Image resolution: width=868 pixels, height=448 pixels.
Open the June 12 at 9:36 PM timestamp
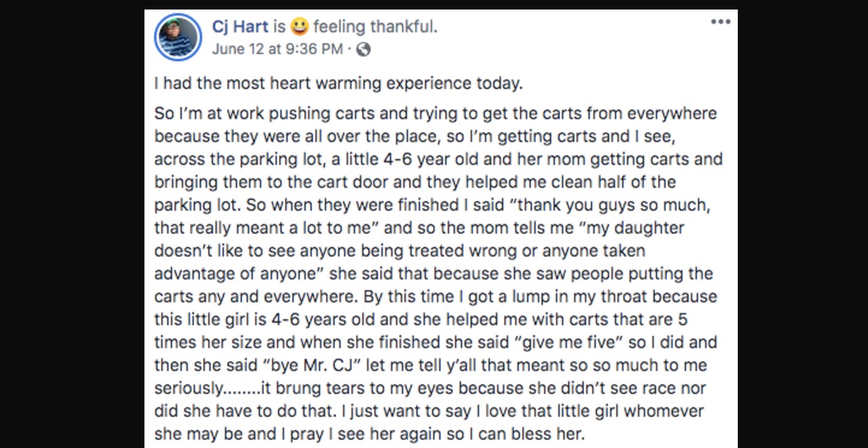(277, 49)
